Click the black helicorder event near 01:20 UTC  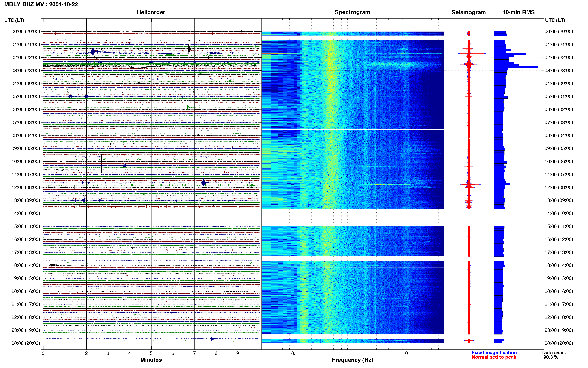[x=189, y=49]
